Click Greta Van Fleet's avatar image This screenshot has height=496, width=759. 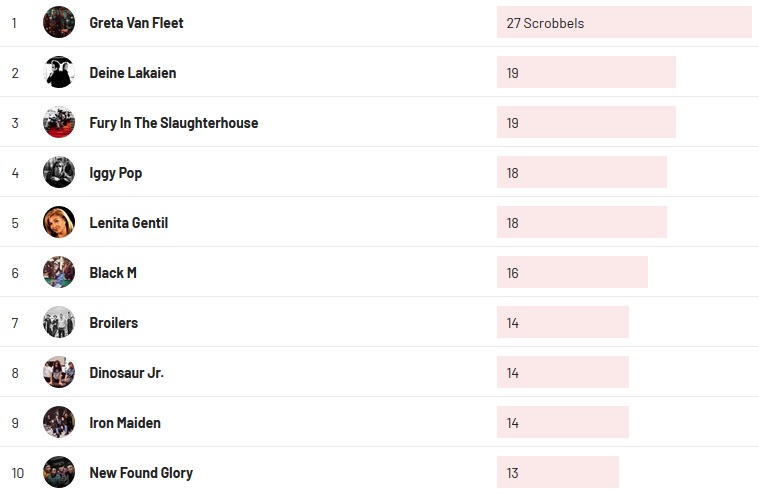(x=59, y=22)
